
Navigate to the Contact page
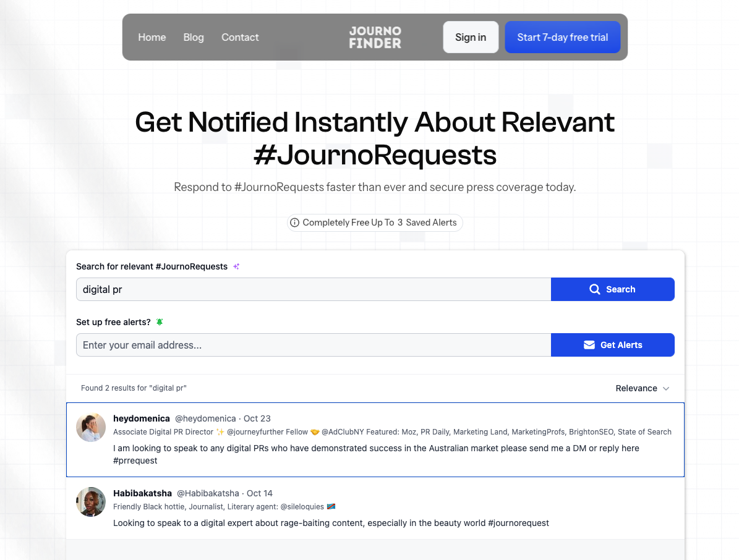(240, 37)
